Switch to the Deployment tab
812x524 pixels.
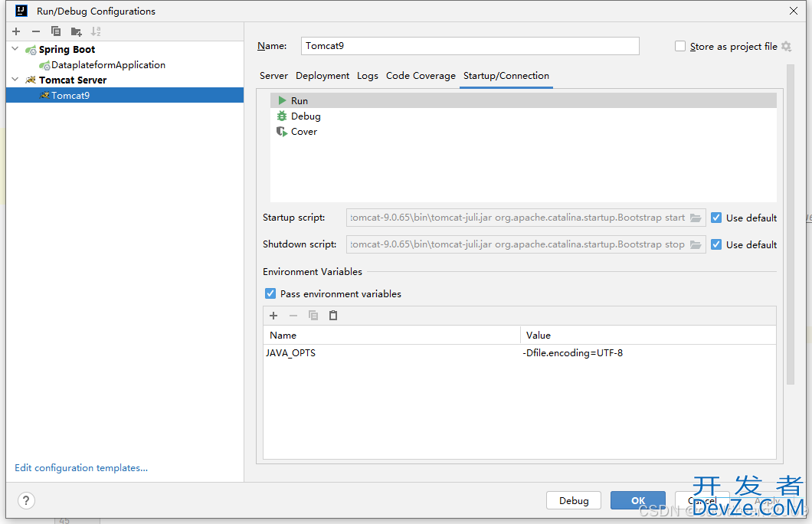coord(323,76)
